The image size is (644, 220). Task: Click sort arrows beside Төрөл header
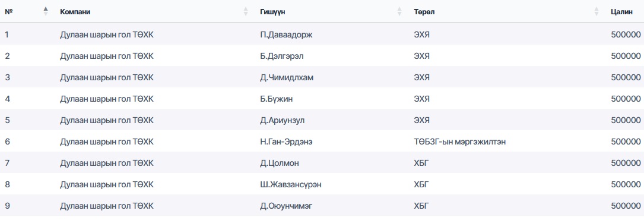tap(597, 11)
